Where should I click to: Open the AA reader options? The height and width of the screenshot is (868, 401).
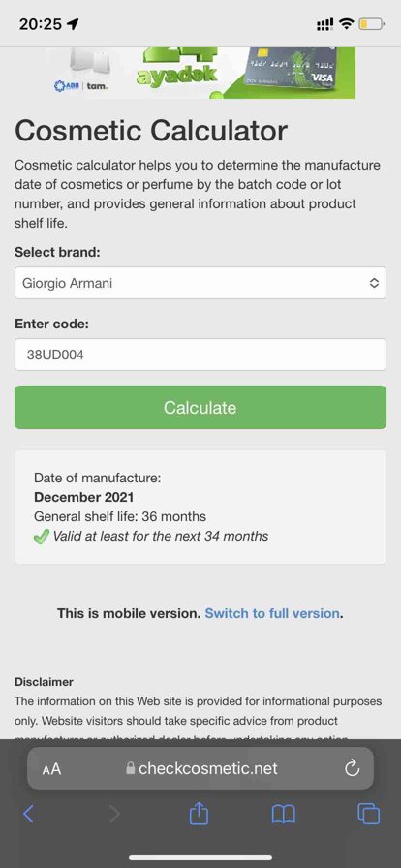(51, 769)
